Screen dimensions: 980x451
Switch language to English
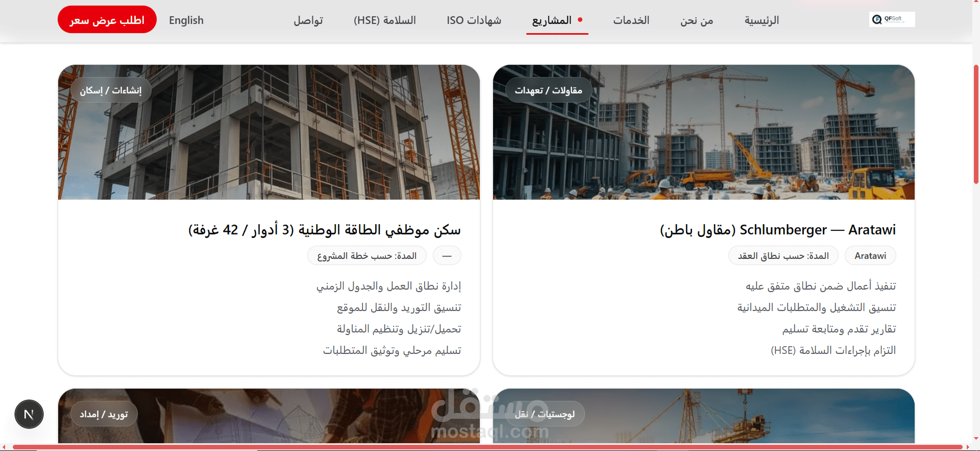coord(186,20)
